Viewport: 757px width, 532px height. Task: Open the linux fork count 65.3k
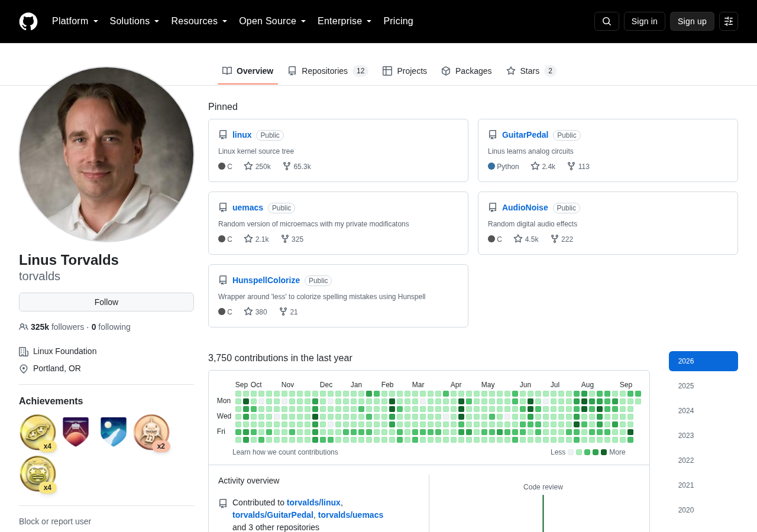point(297,167)
